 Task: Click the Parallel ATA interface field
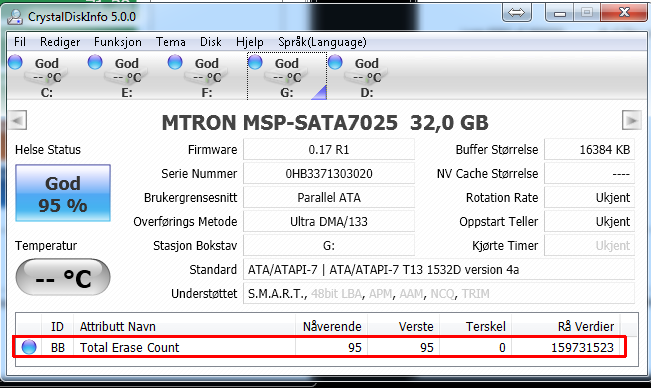point(329,198)
